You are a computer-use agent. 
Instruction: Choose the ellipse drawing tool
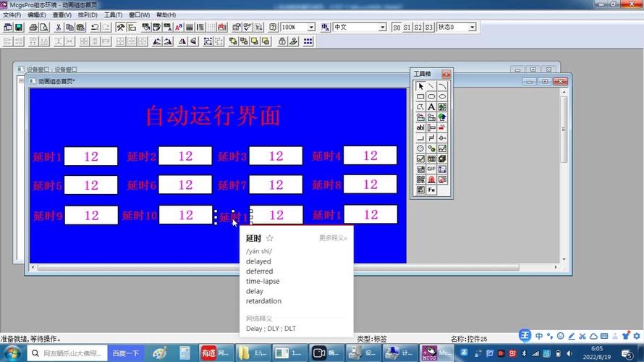pos(442,96)
